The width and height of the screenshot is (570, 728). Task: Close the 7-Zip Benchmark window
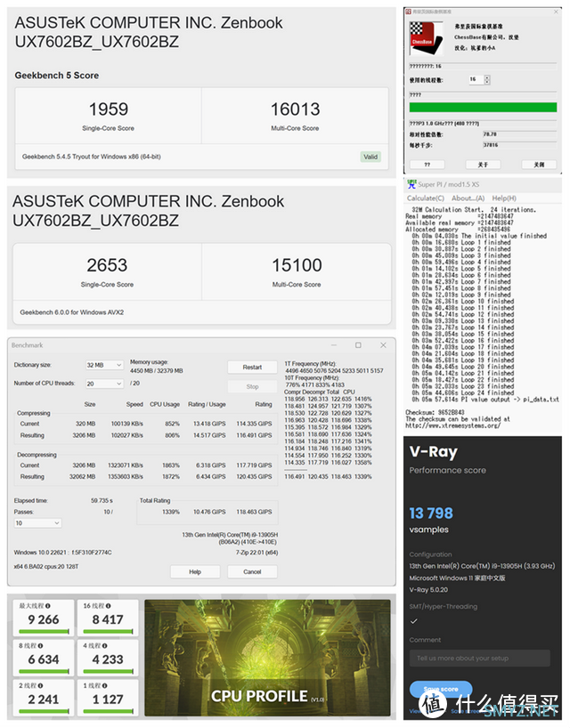click(x=383, y=345)
